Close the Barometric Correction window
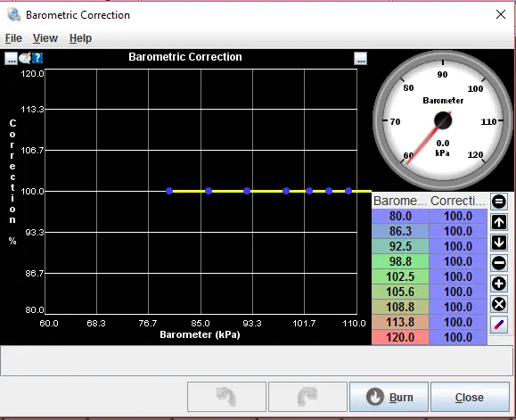 click(501, 14)
